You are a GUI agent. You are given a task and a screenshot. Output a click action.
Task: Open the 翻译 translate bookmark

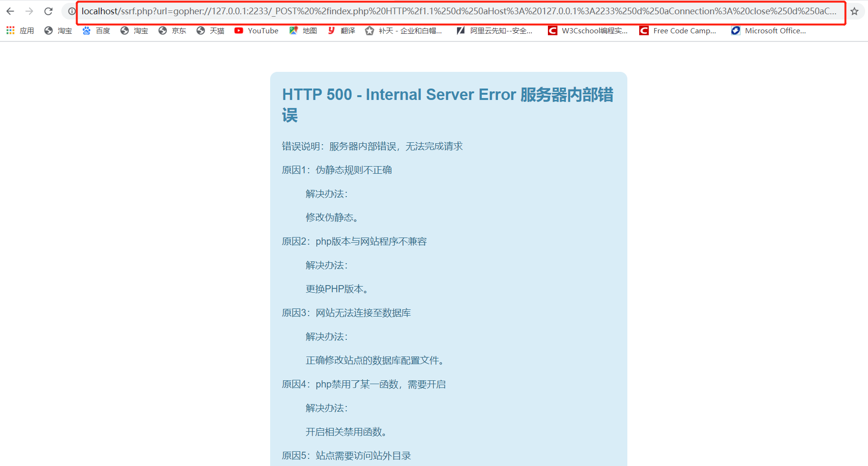pos(341,30)
